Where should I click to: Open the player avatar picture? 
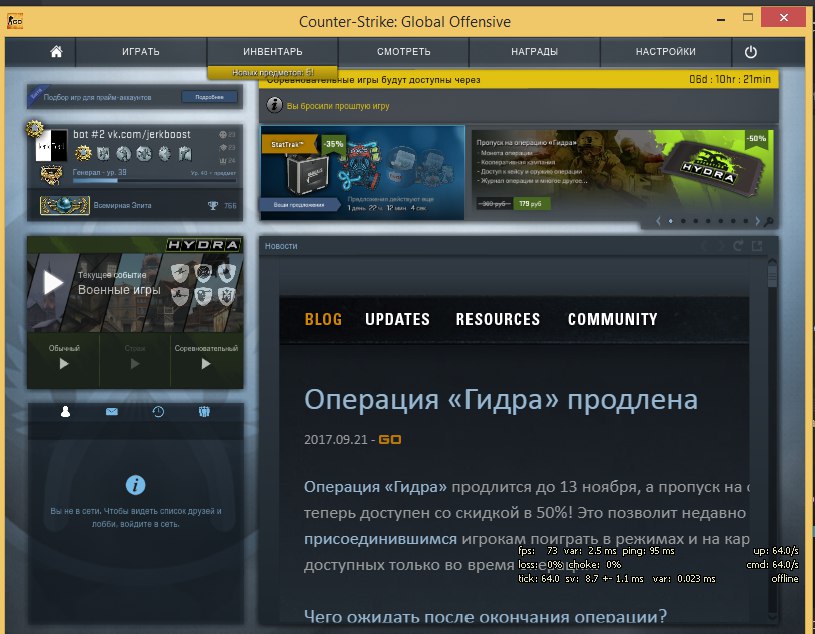[51, 145]
